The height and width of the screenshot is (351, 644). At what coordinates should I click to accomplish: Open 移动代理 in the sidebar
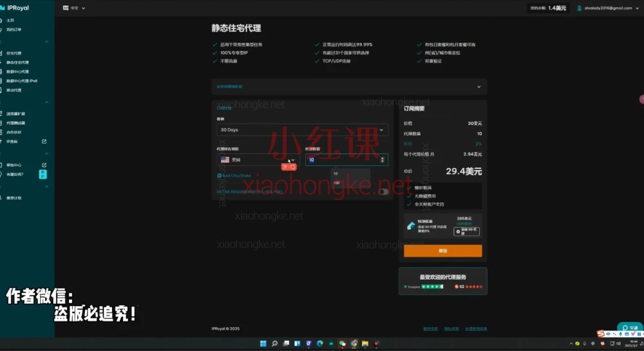[x=14, y=90]
